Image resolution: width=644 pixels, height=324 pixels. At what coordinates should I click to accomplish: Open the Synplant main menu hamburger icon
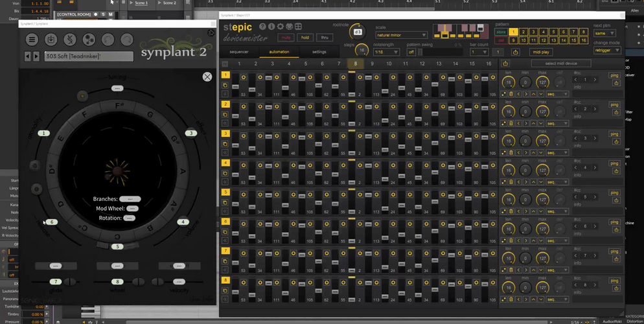click(x=32, y=40)
